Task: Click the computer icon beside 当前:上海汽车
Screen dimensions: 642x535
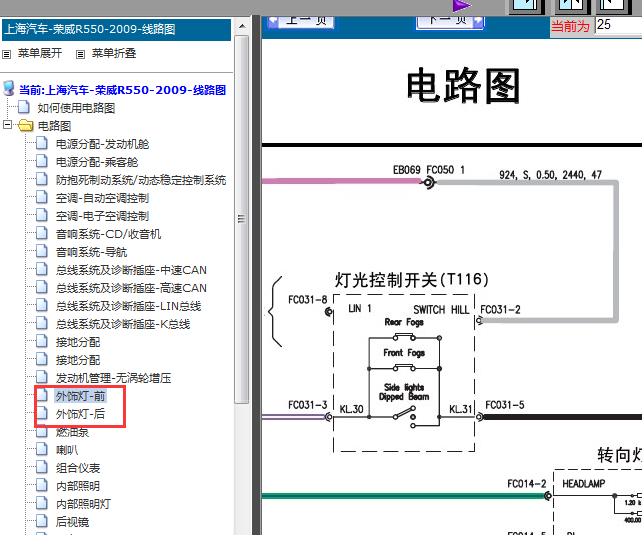Action: (x=9, y=88)
